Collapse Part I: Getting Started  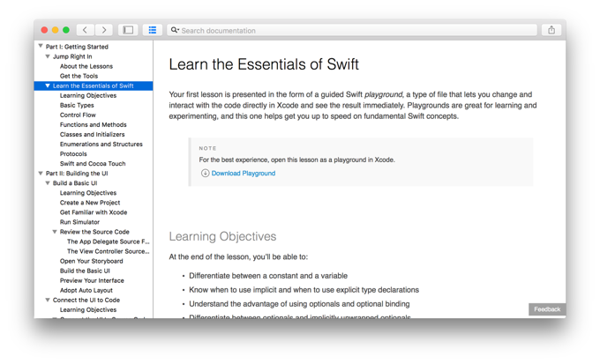(41, 46)
